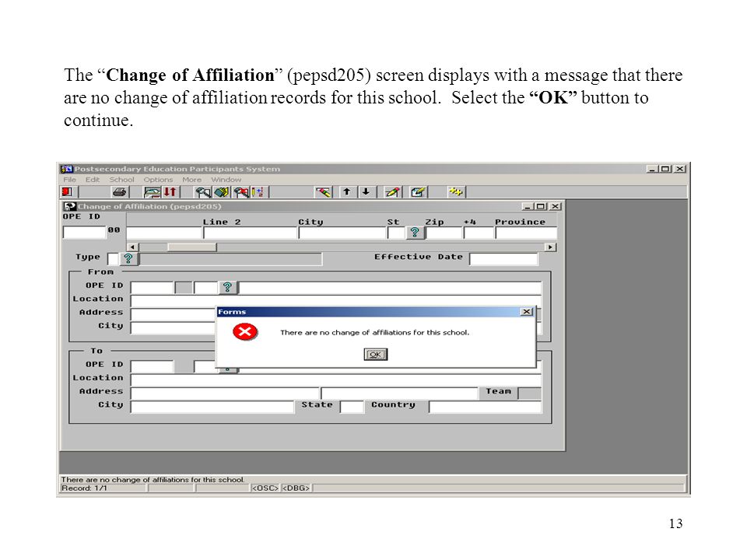Click the horizontal scrollbar thumb under address fields
Image resolution: width=747 pixels, height=560 pixels.
192,247
